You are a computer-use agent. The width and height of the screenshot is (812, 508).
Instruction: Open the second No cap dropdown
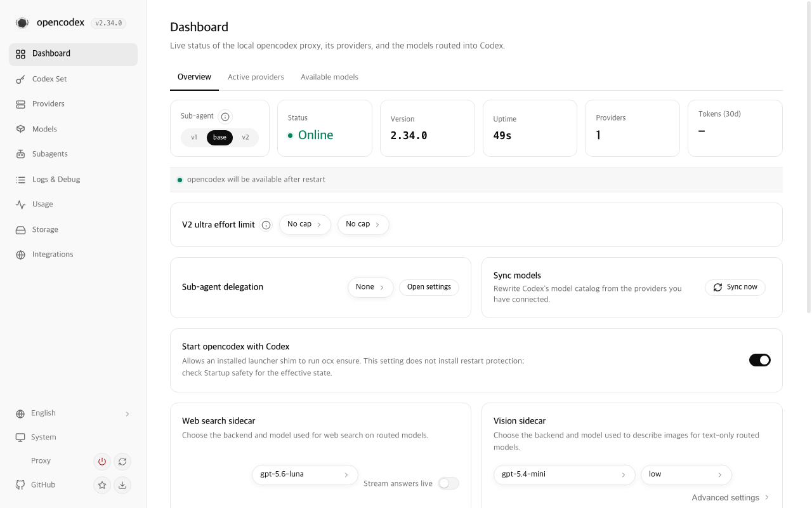pos(363,224)
